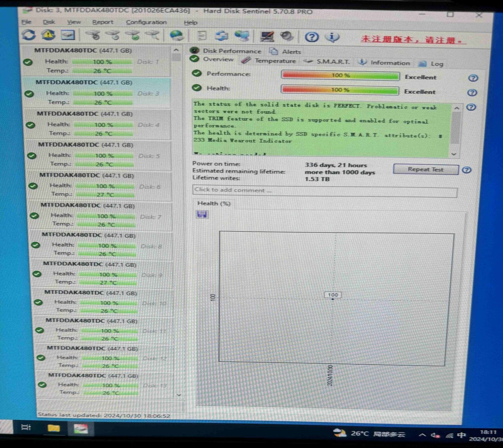Click status text box scroll down arrow
Screen dimensions: 503x448
[x=454, y=154]
